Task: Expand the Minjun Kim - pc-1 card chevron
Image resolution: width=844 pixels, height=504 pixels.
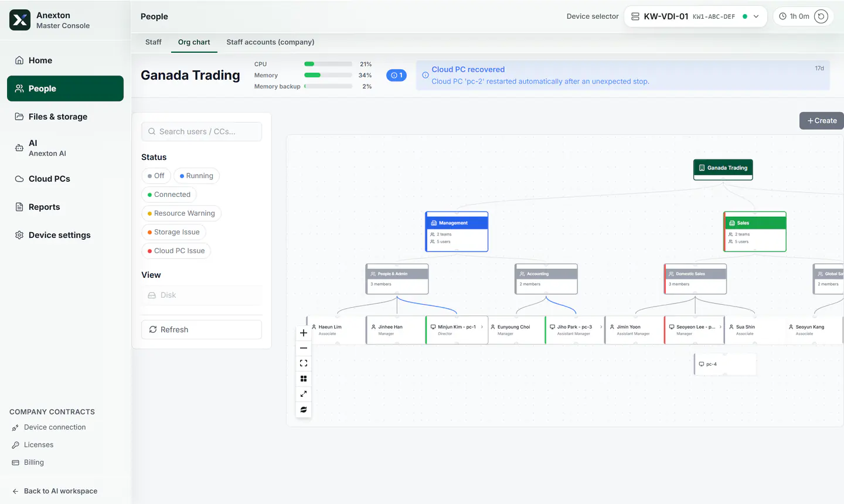Action: click(482, 327)
